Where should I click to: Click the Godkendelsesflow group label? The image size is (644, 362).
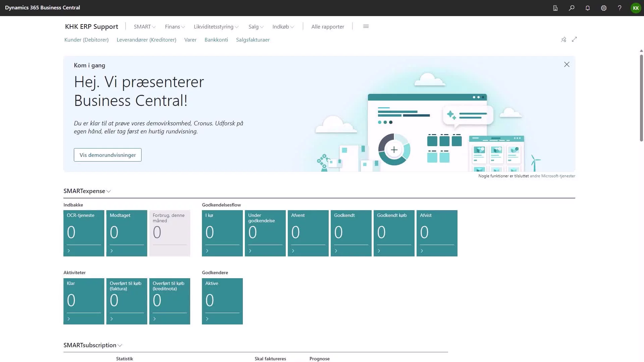pyautogui.click(x=221, y=205)
